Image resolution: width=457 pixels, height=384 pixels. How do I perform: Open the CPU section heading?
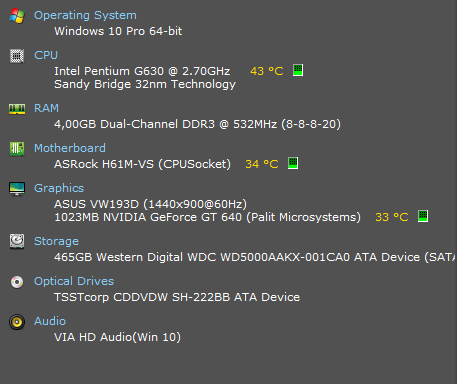[x=46, y=55]
